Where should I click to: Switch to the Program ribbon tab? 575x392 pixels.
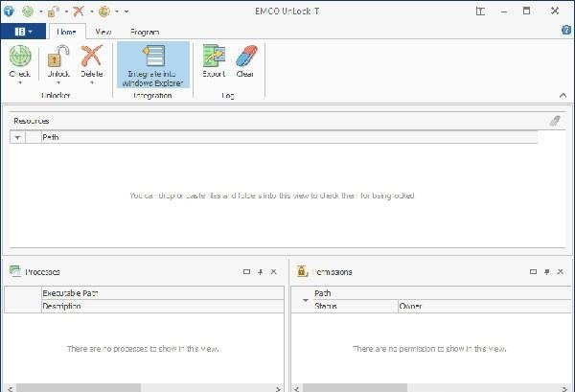tap(145, 32)
